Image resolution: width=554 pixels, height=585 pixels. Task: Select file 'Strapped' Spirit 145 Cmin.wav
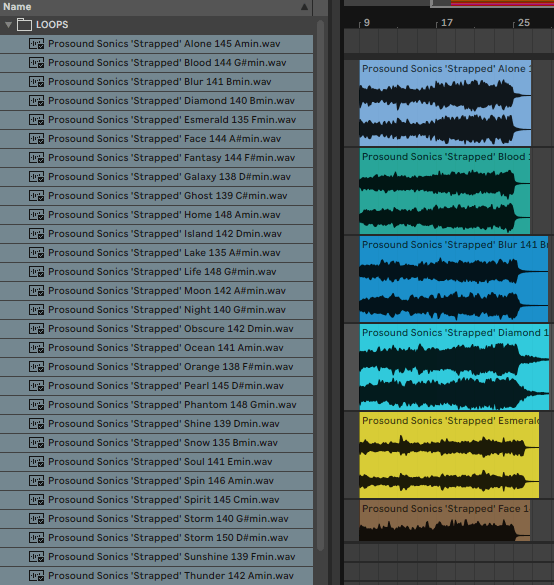(x=156, y=500)
